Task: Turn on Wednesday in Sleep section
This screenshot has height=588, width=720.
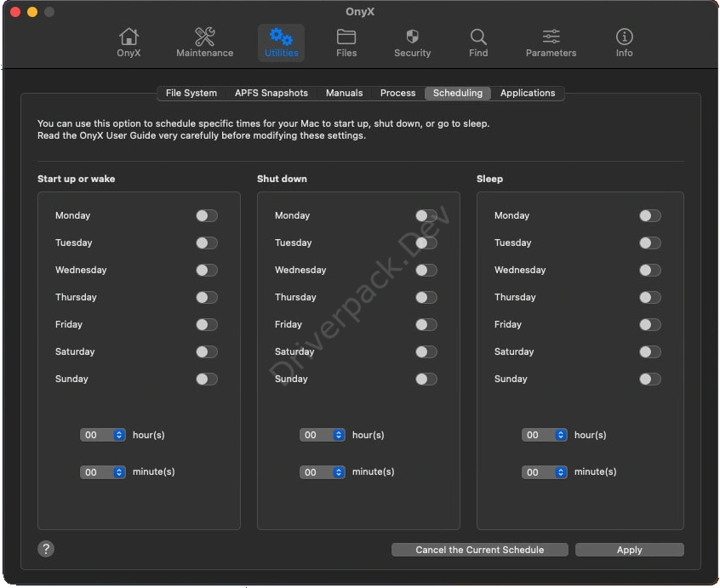Action: [650, 270]
